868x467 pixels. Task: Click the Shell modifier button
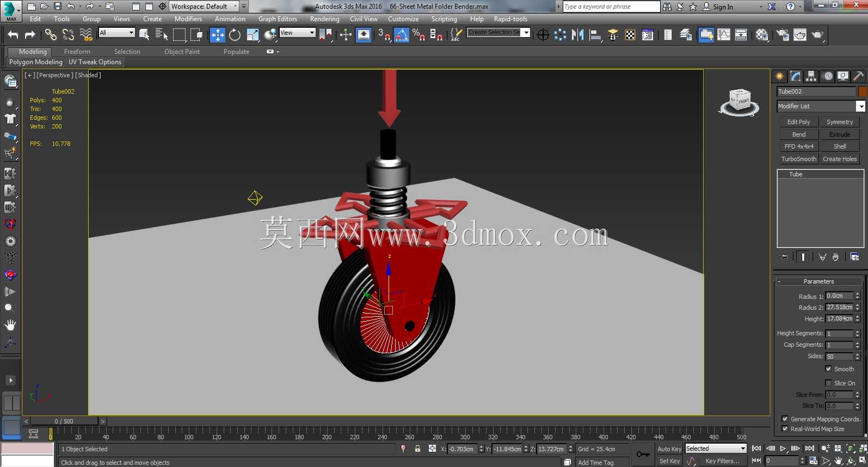point(840,146)
